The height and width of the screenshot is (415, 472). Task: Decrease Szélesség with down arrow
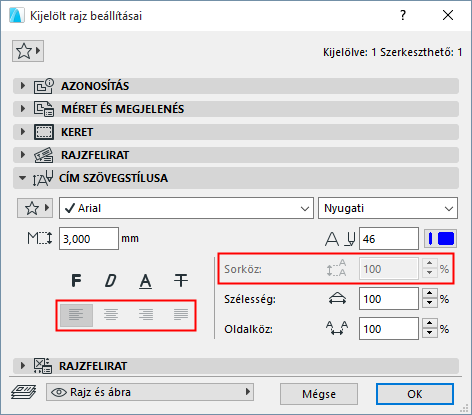[430, 304]
